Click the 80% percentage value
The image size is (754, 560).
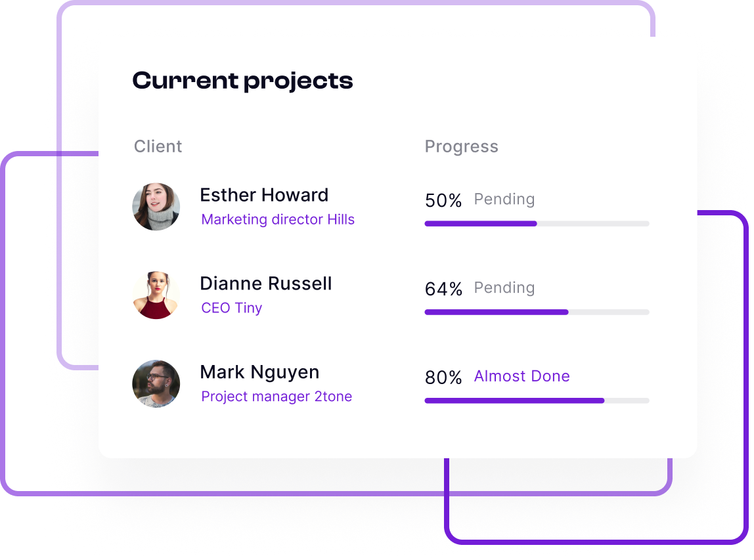(444, 377)
